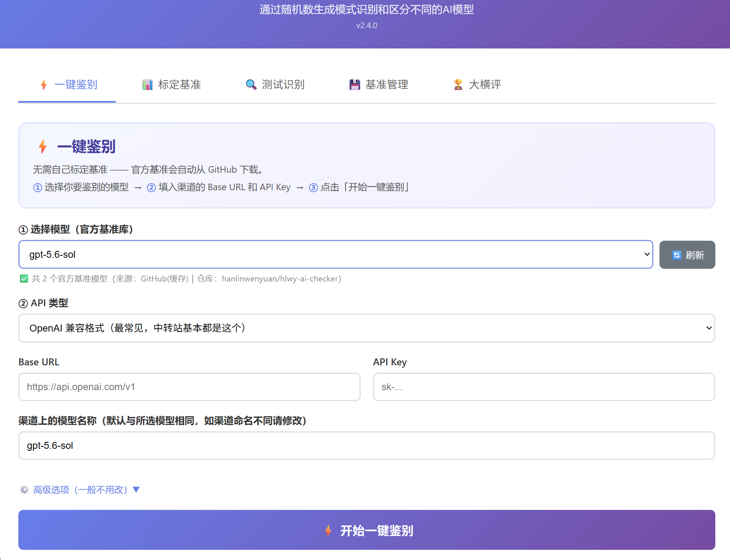Screen dimensions: 730x560
Task: Click the 无需自己标定基准 description line
Action: coord(148,169)
